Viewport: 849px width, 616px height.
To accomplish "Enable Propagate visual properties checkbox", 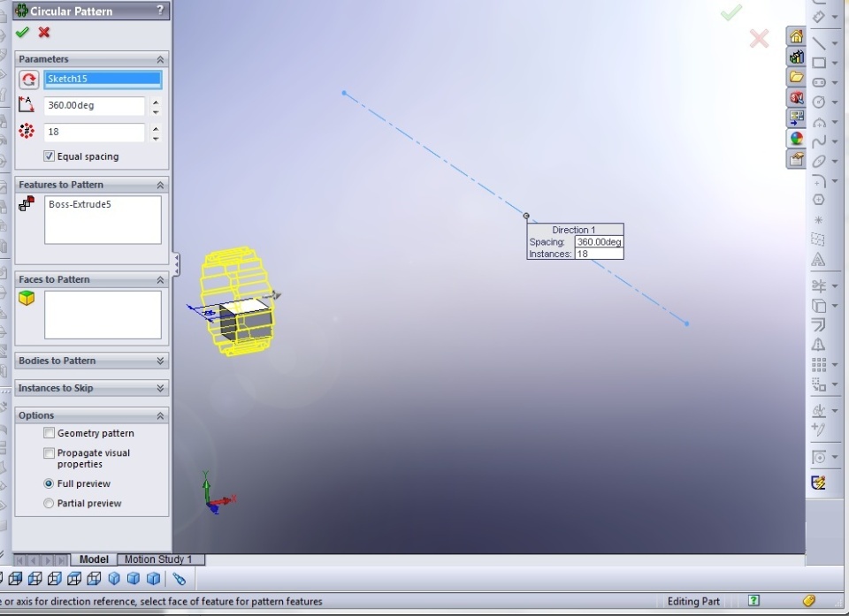I will click(49, 453).
